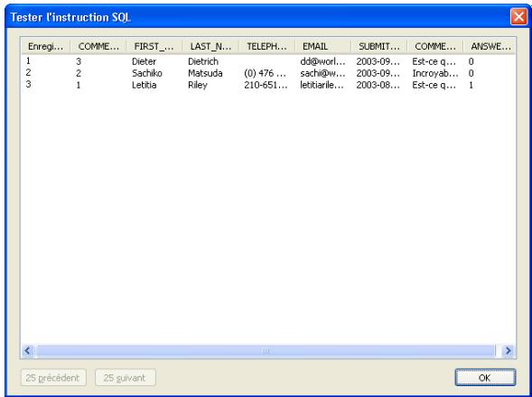This screenshot has width=532, height=397.
Task: Click the SUBMIT... column header
Action: click(379, 46)
